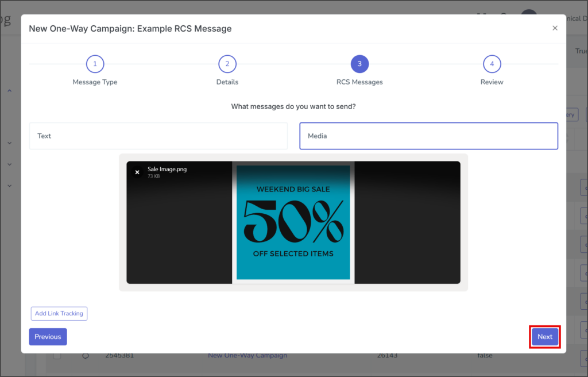
Task: Choose the Media message option
Action: pos(428,136)
